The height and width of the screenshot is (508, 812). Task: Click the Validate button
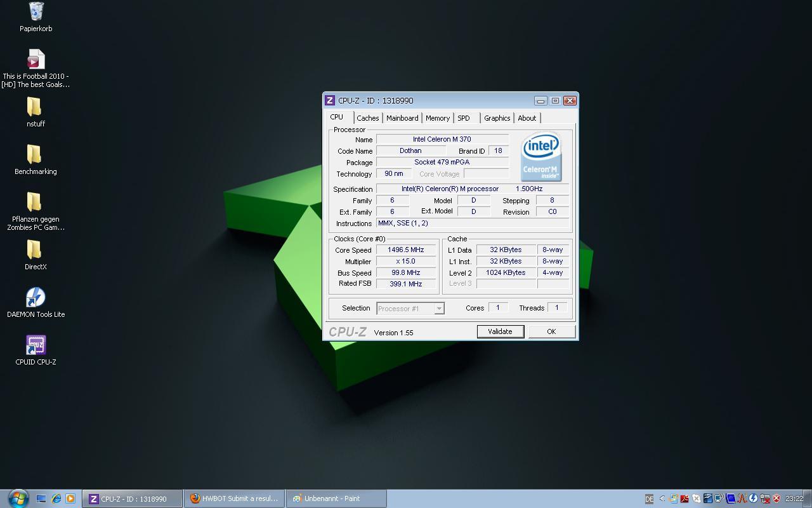tap(500, 331)
